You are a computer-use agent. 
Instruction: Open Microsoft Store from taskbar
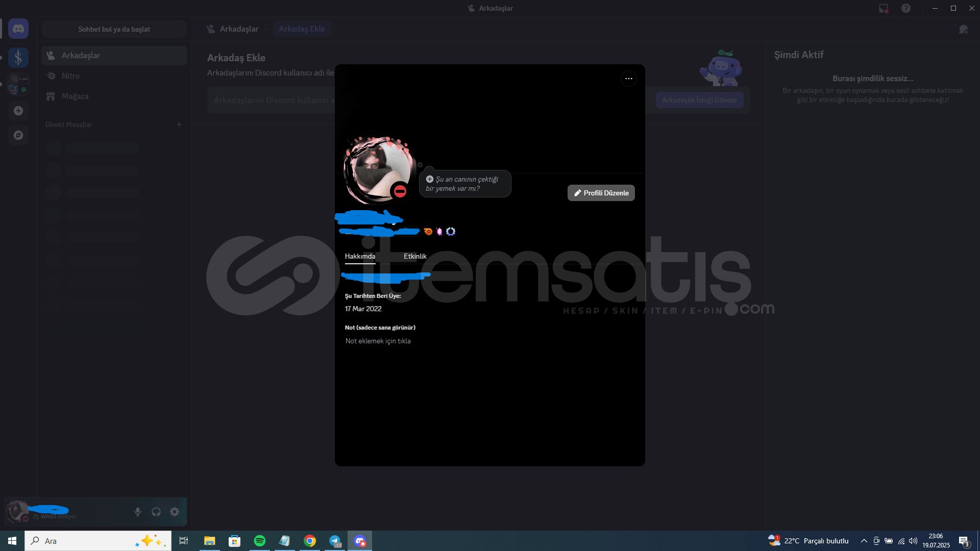tap(234, 541)
